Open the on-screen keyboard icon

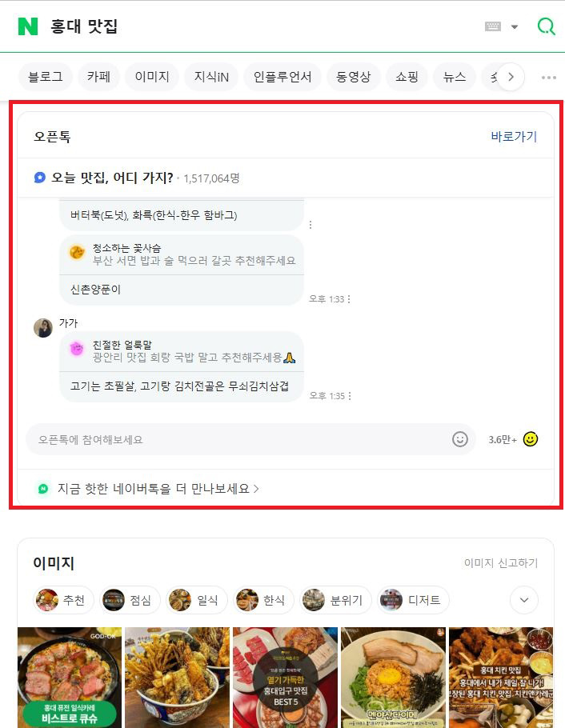(x=493, y=26)
